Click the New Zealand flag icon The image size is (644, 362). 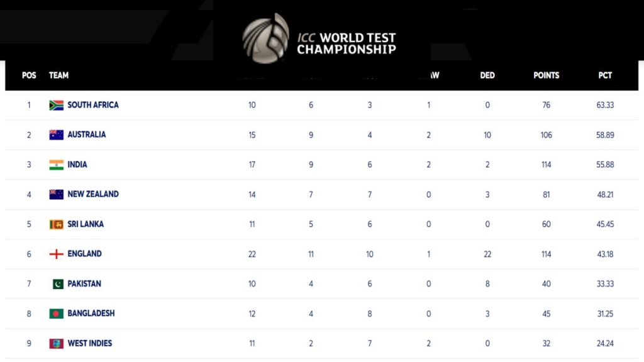coord(57,194)
